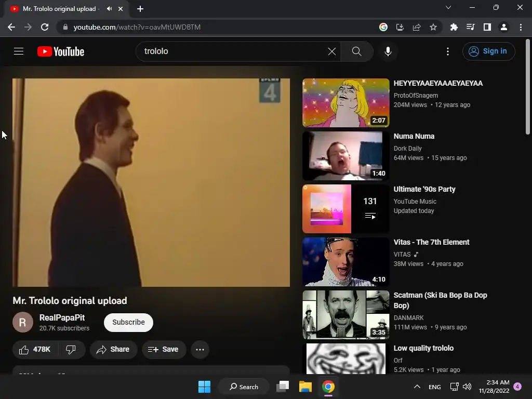Viewport: 532px width, 399px height.
Task: Open more actions ellipsis under video
Action: [200, 350]
